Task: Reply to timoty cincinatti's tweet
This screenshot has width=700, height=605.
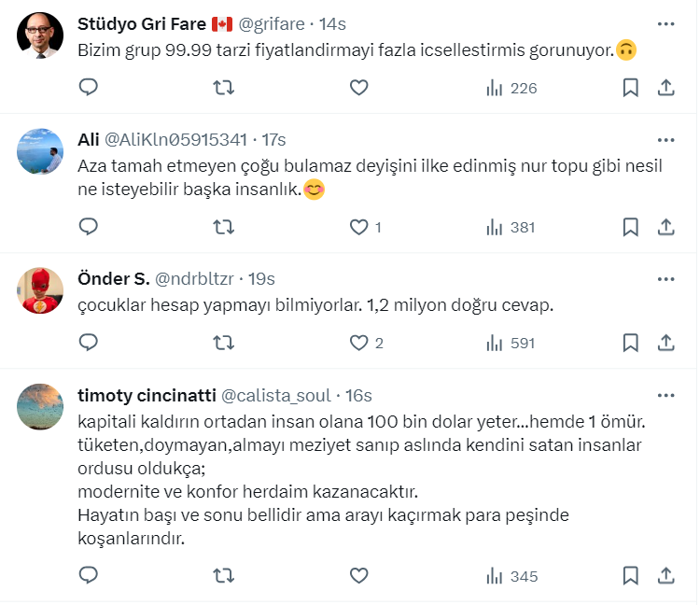Action: (x=89, y=576)
